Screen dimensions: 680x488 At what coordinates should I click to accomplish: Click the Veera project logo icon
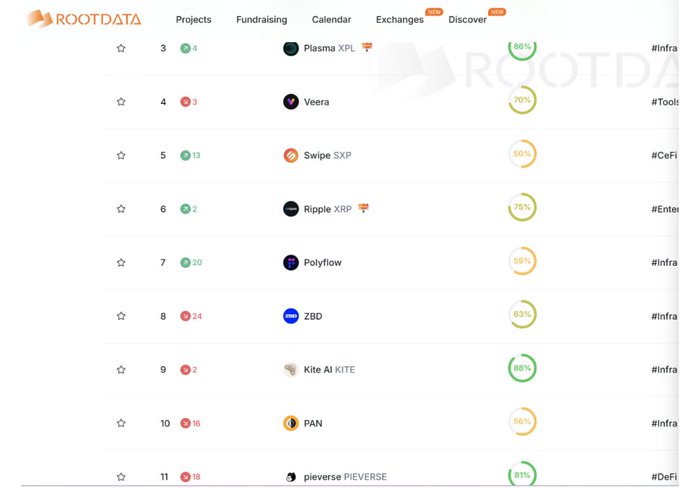tap(291, 102)
